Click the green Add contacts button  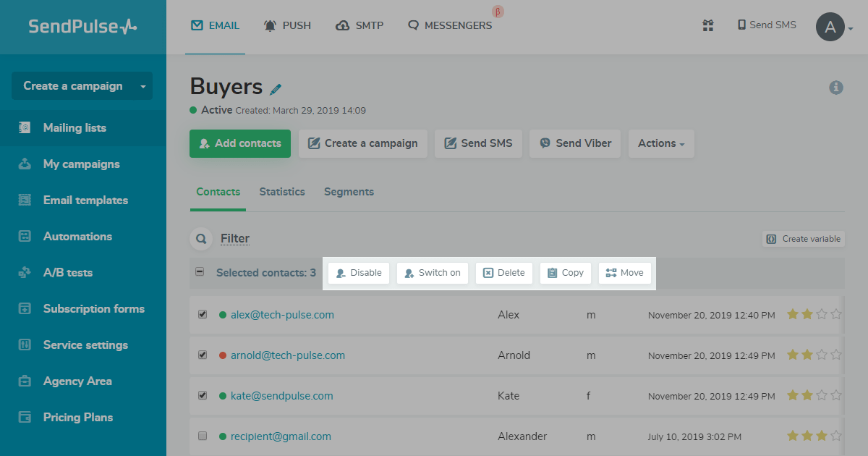(x=240, y=143)
